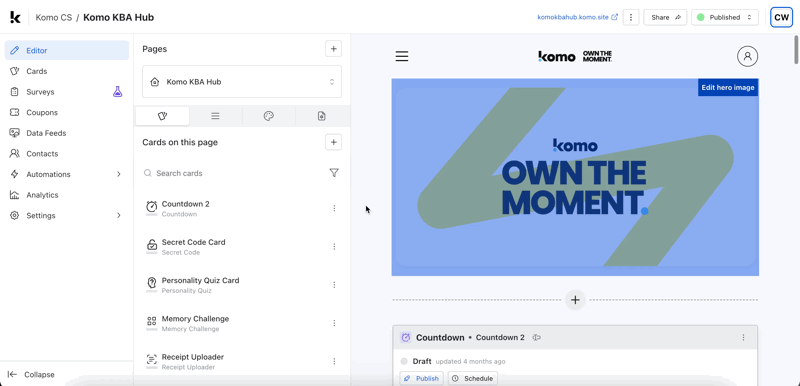Select the Countdown 2 card row
The width and height of the screenshot is (800, 386).
[242, 208]
